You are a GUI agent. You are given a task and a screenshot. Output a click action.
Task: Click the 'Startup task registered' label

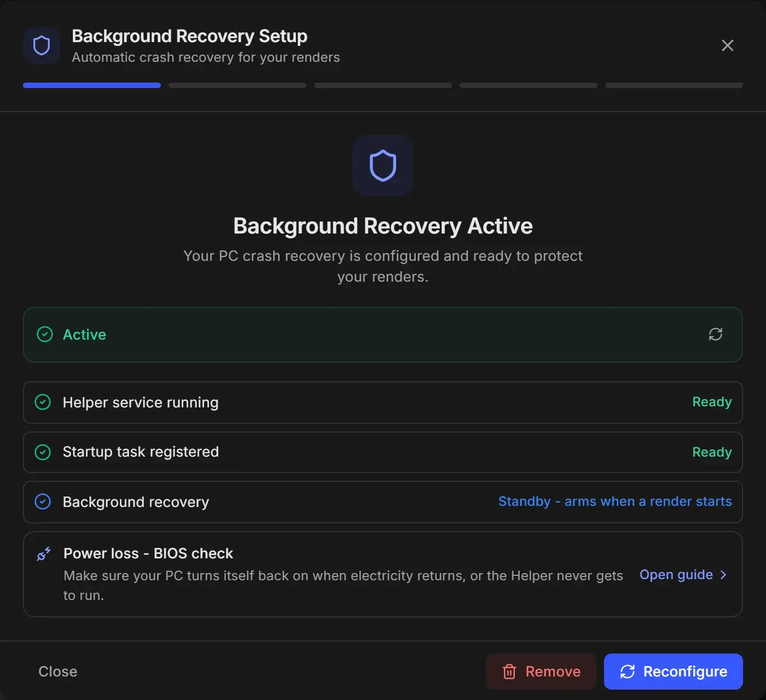pos(141,452)
